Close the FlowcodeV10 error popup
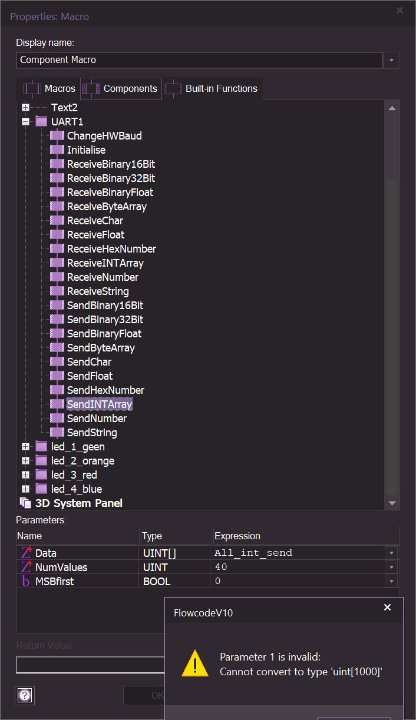The width and height of the screenshot is (416, 720). [x=388, y=608]
